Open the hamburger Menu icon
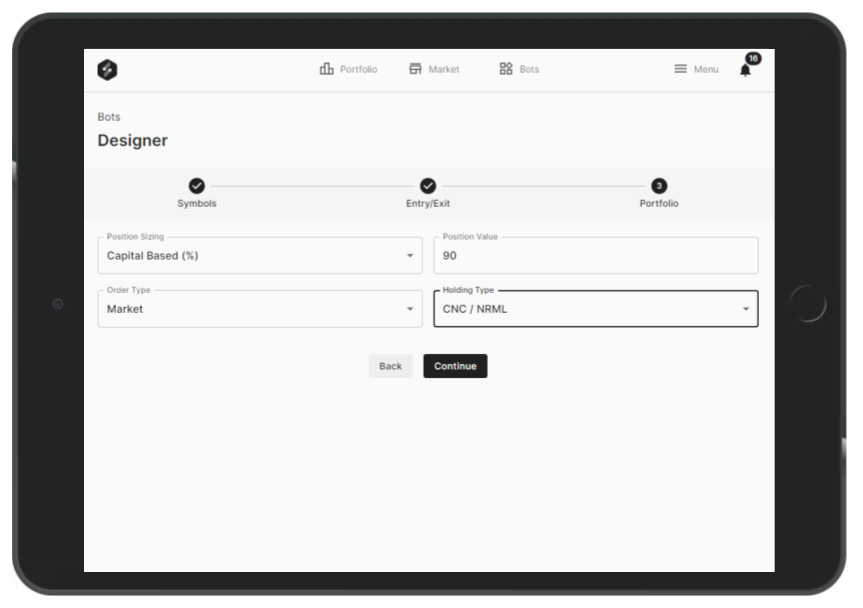 (680, 69)
